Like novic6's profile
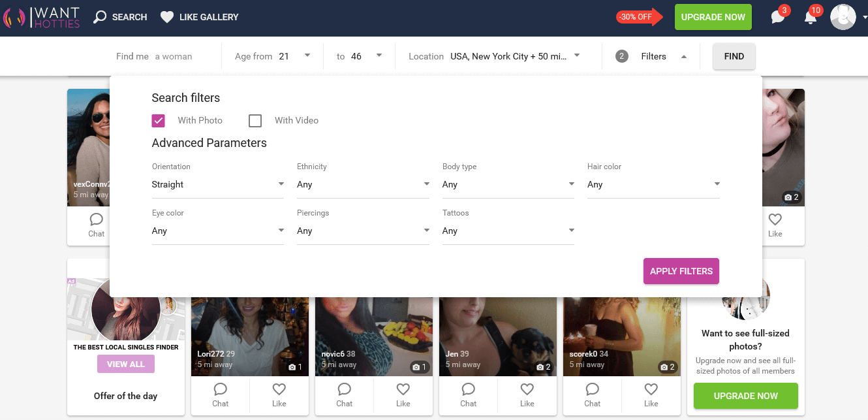Image resolution: width=868 pixels, height=420 pixels. coord(403,395)
